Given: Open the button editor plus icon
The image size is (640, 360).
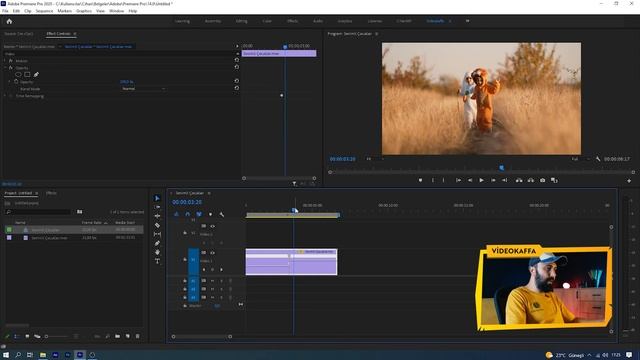Looking at the screenshot, I should [629, 180].
